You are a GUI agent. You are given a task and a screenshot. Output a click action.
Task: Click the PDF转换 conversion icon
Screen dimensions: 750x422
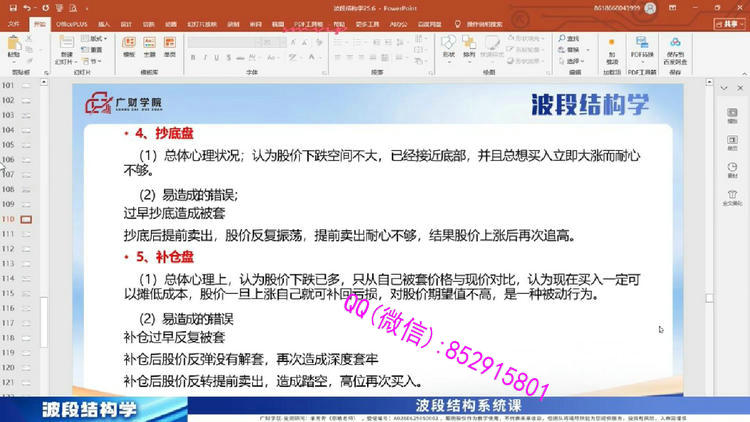point(642,47)
